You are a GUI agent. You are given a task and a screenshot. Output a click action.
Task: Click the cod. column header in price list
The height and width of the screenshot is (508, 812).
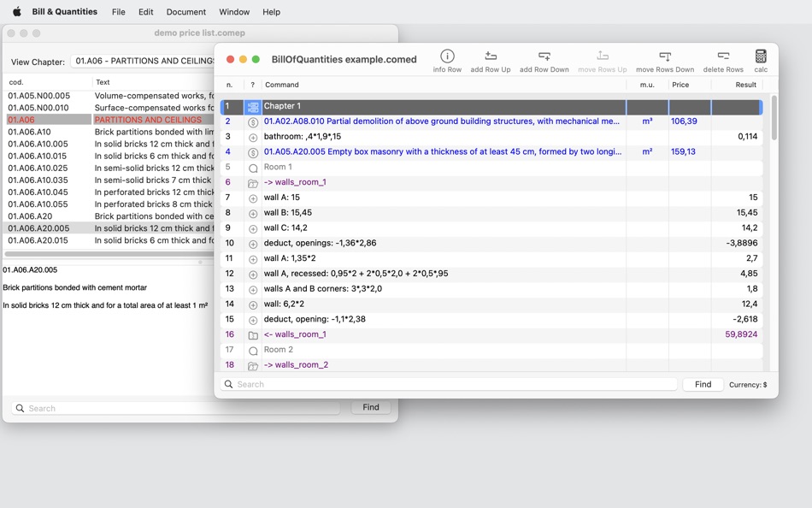point(48,82)
